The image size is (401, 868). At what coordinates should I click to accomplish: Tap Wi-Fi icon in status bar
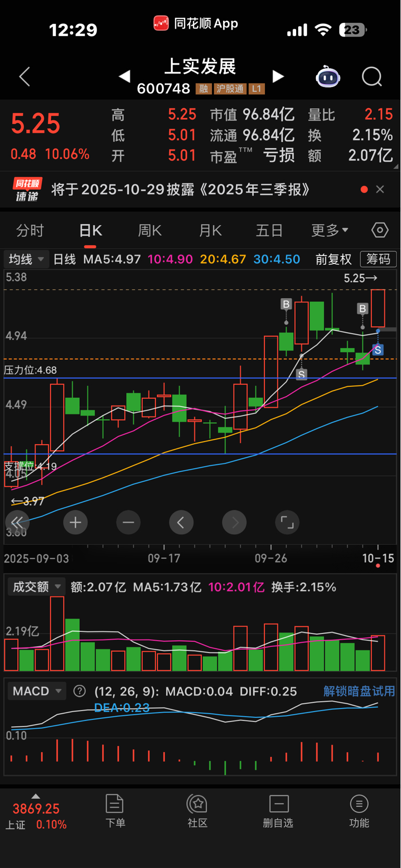click(323, 30)
